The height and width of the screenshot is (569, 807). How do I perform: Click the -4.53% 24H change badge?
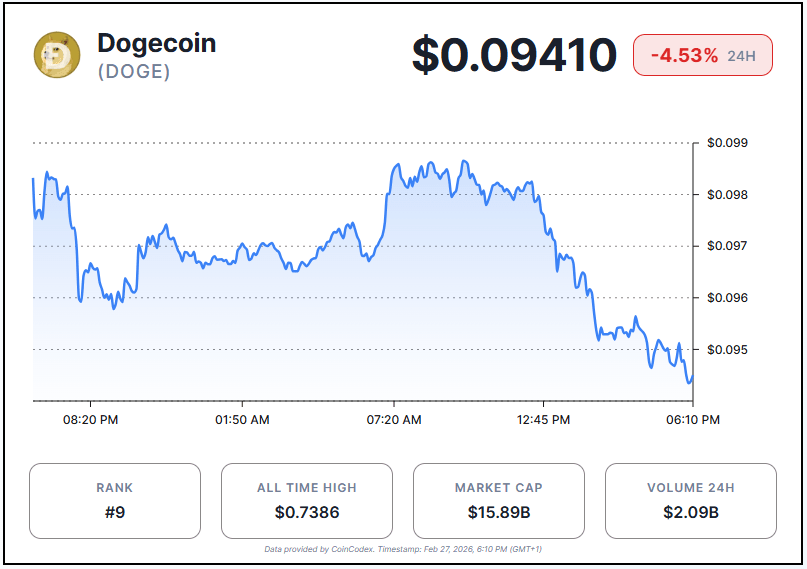[702, 55]
